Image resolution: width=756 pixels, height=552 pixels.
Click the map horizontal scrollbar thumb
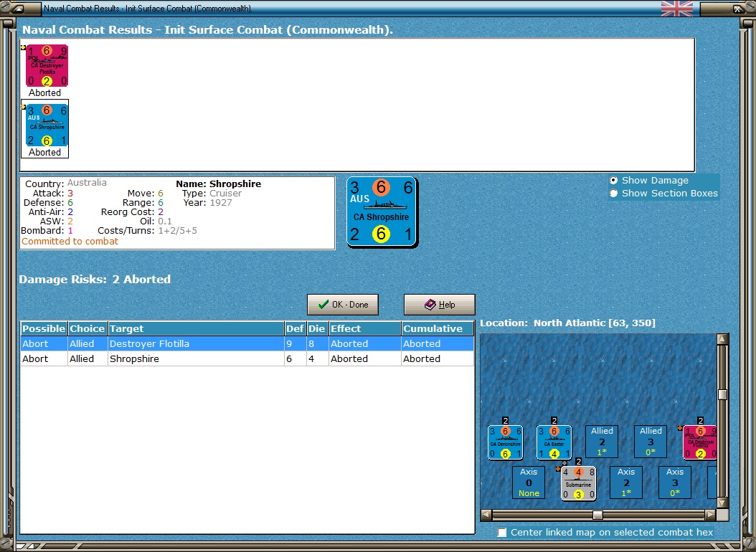pyautogui.click(x=597, y=515)
